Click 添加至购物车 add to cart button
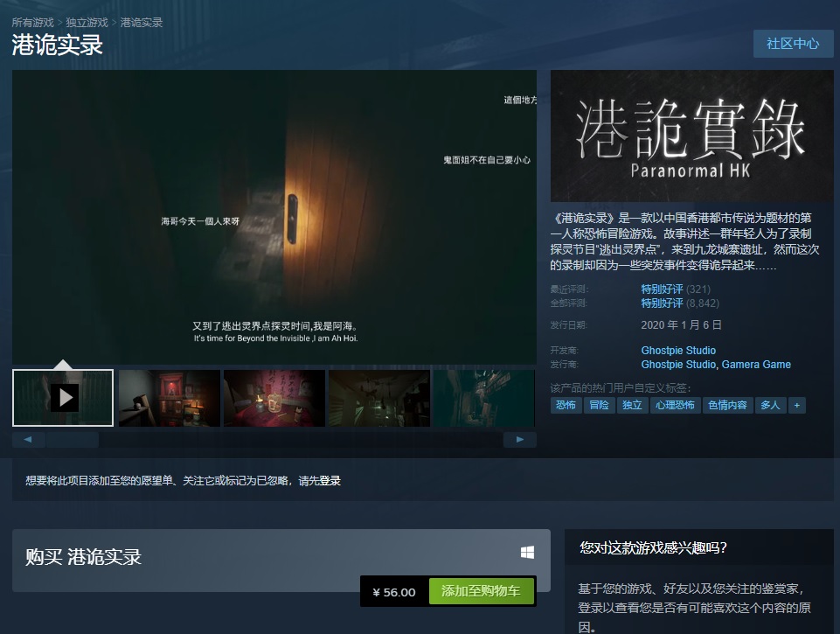 point(481,590)
